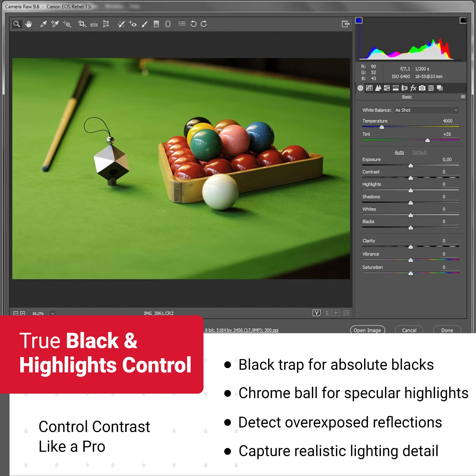The image size is (476, 476).
Task: Expand the zoom level dropdown
Action: [x=52, y=313]
